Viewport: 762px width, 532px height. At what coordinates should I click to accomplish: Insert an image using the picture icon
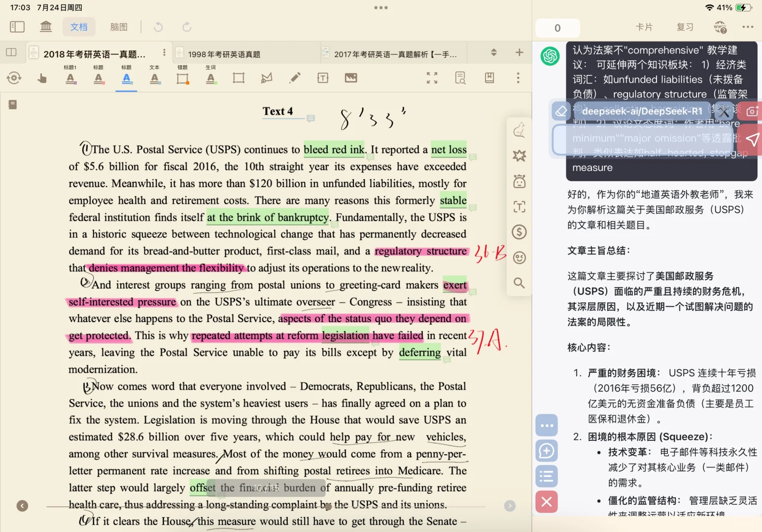[350, 77]
